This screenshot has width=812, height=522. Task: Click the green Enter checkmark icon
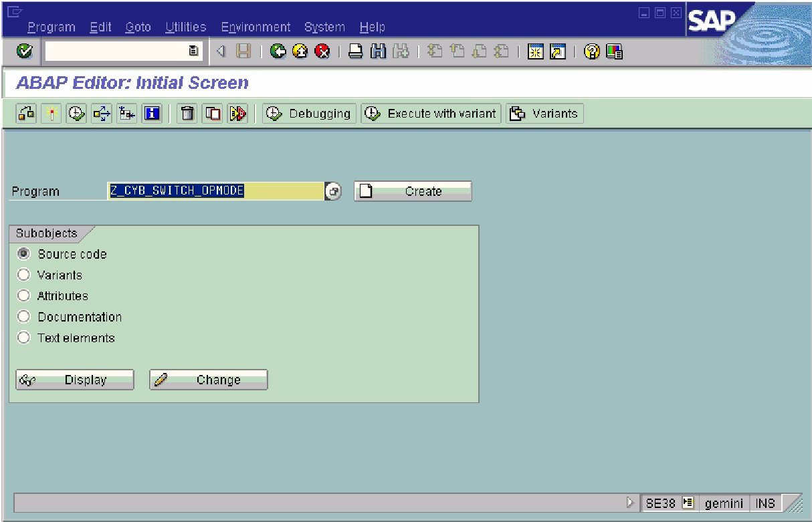(25, 51)
